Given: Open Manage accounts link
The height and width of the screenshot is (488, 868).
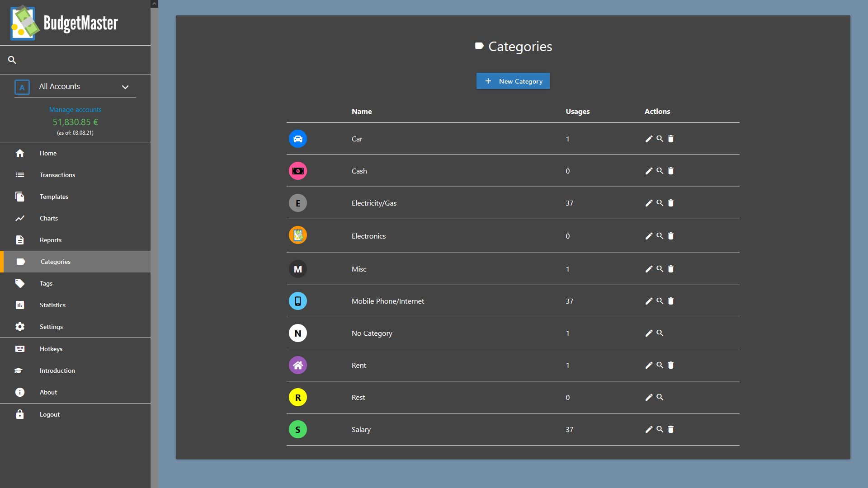Looking at the screenshot, I should click(75, 110).
